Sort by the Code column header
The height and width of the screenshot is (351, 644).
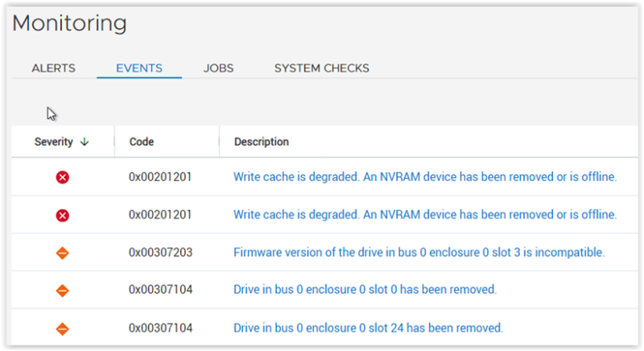tap(142, 142)
